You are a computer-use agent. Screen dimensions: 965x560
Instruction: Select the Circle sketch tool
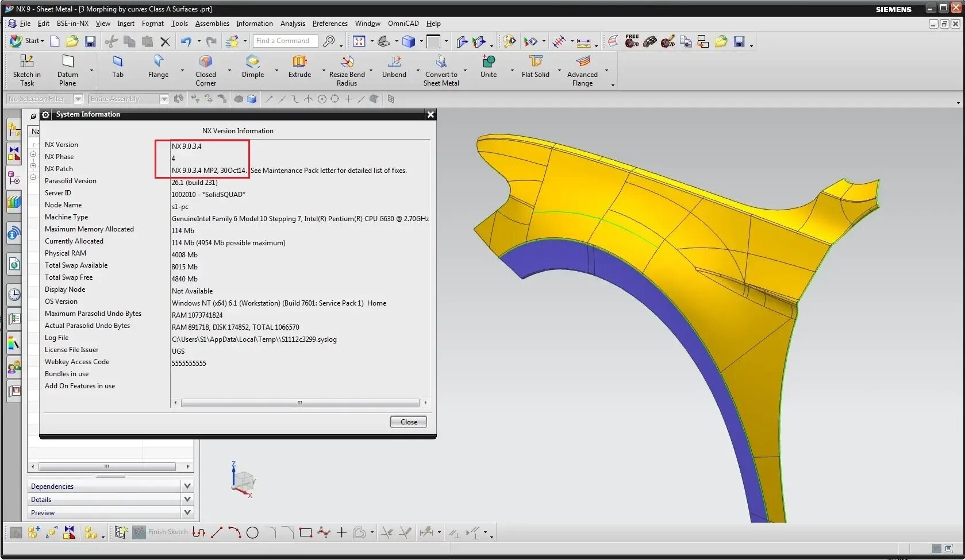click(252, 532)
